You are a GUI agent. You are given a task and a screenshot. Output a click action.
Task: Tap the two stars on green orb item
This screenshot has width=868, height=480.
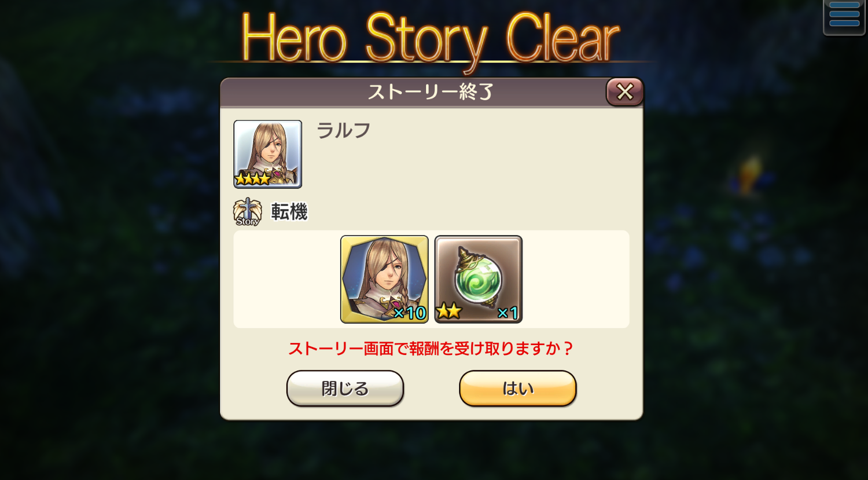pyautogui.click(x=449, y=312)
